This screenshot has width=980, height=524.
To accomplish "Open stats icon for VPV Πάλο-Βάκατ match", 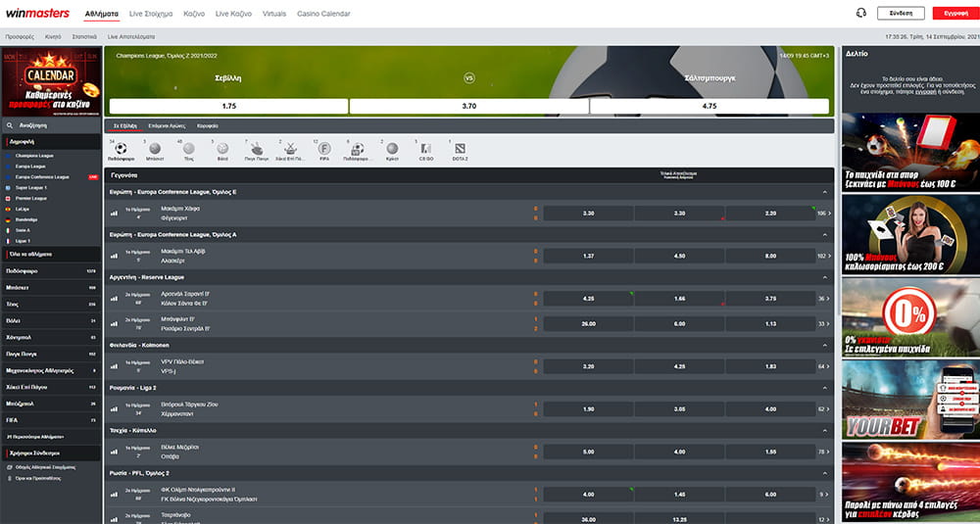I will pos(114,366).
